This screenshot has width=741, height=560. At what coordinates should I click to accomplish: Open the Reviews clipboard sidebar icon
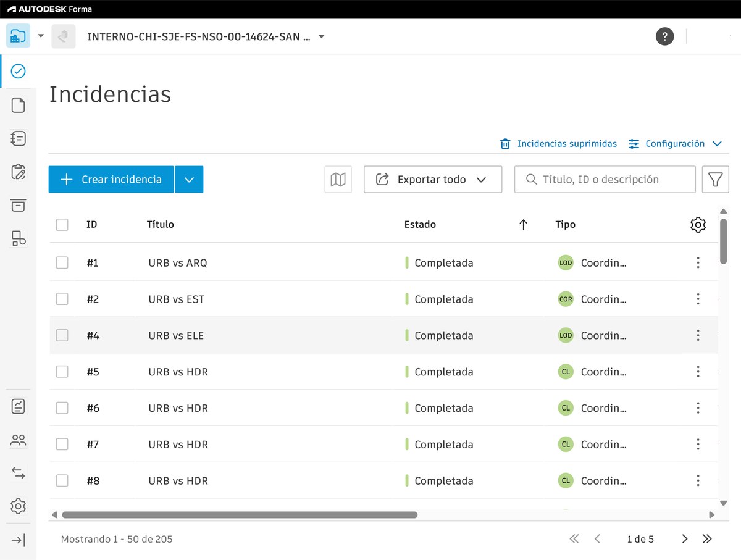tap(19, 172)
